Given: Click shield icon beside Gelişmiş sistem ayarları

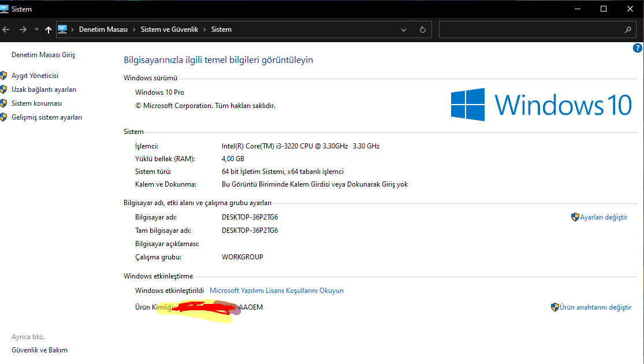Looking at the screenshot, I should click(x=3, y=117).
